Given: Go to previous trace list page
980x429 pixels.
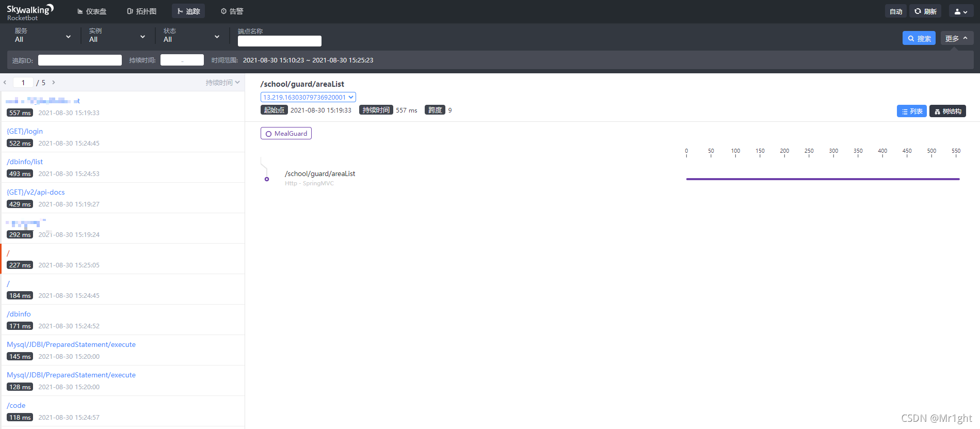Looking at the screenshot, I should point(5,82).
